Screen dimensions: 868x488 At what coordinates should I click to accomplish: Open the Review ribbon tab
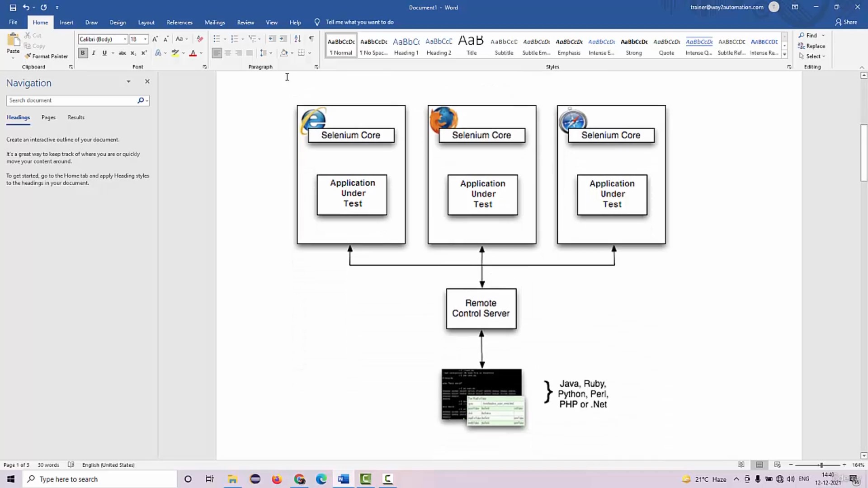tap(245, 22)
